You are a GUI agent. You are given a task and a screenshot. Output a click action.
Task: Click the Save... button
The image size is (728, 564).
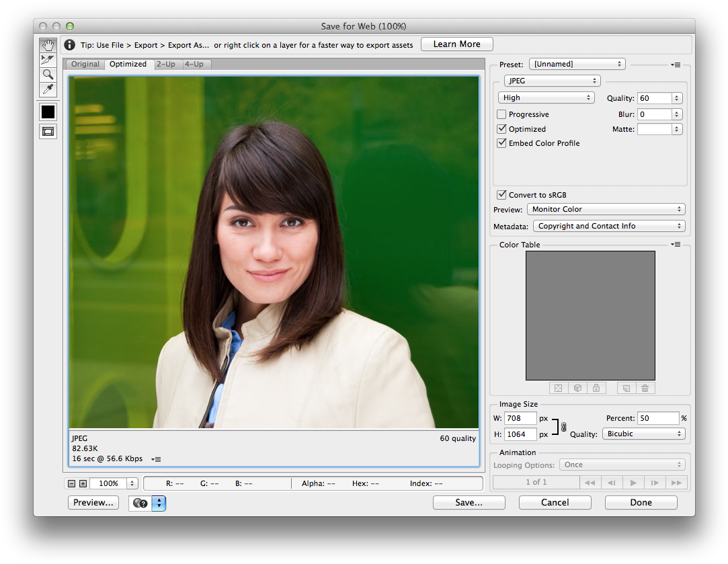click(469, 502)
